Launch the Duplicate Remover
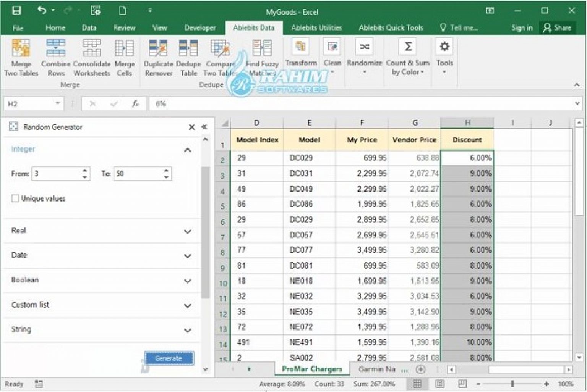Viewport: 587px width, 392px height. (158, 57)
